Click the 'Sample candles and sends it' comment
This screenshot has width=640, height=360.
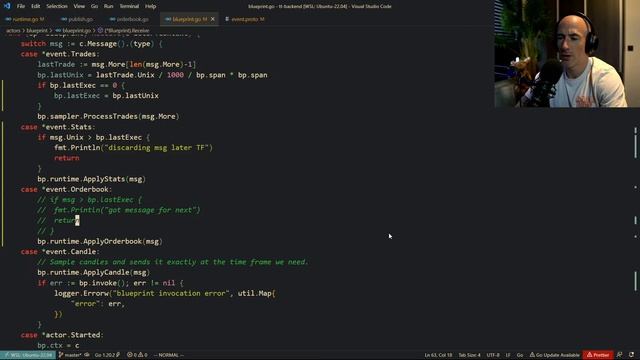(x=173, y=262)
